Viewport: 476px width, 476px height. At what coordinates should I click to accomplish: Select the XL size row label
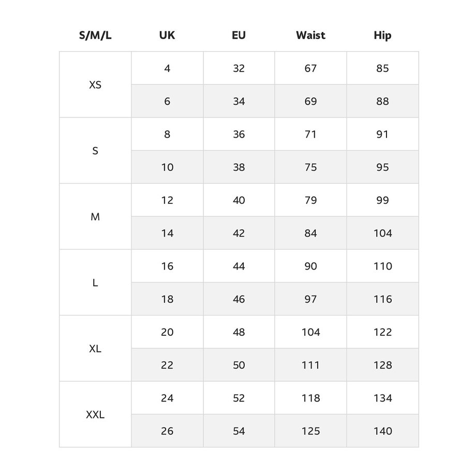pyautogui.click(x=95, y=349)
